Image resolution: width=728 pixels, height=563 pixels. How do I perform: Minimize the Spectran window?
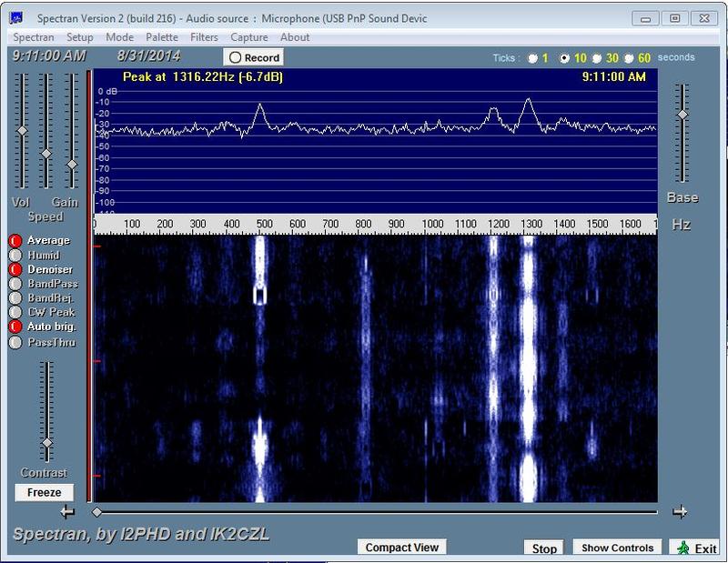(x=645, y=18)
